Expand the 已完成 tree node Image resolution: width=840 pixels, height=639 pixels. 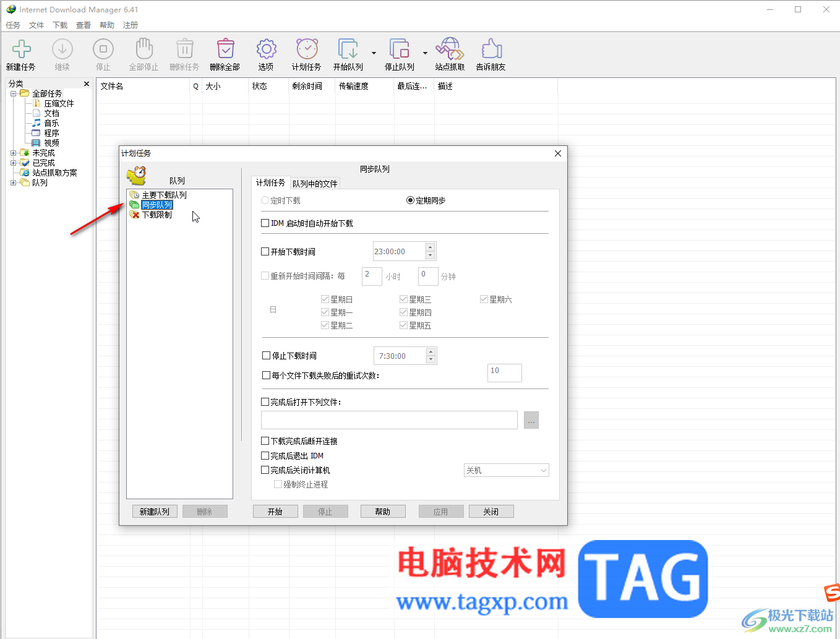(14, 163)
